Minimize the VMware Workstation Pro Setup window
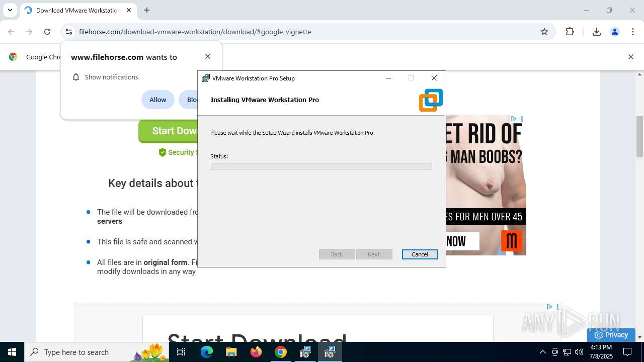644x362 pixels. 388,78
